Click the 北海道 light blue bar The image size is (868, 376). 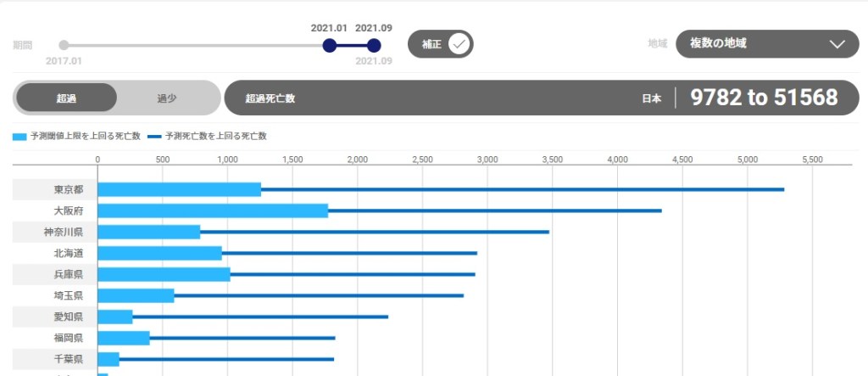click(x=159, y=253)
